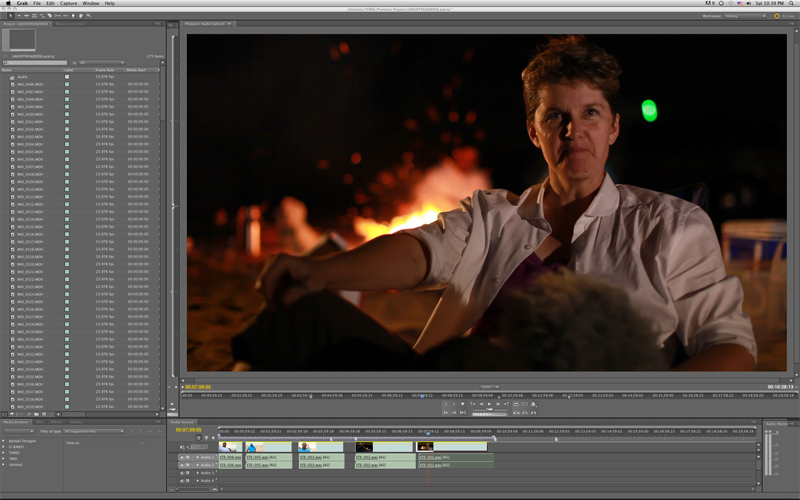Viewport: 800px width, 500px height.
Task: Click the speaker icon on Audio 1 track
Action: point(182,457)
